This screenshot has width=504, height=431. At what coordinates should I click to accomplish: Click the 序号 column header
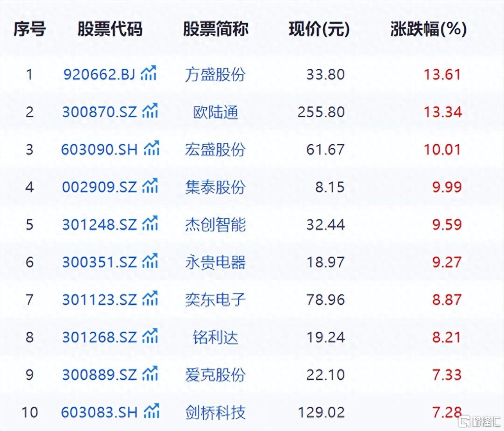[30, 29]
